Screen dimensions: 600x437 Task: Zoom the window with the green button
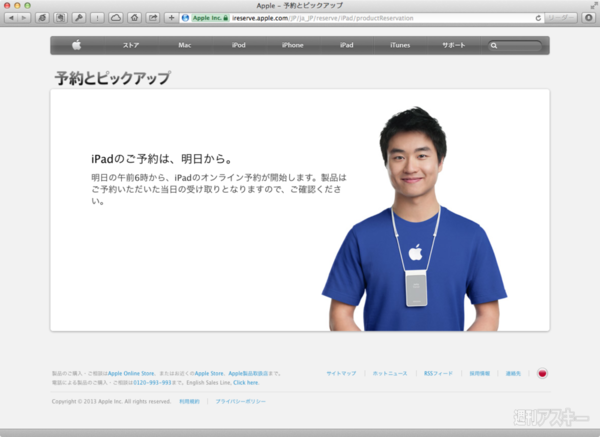click(x=27, y=5)
